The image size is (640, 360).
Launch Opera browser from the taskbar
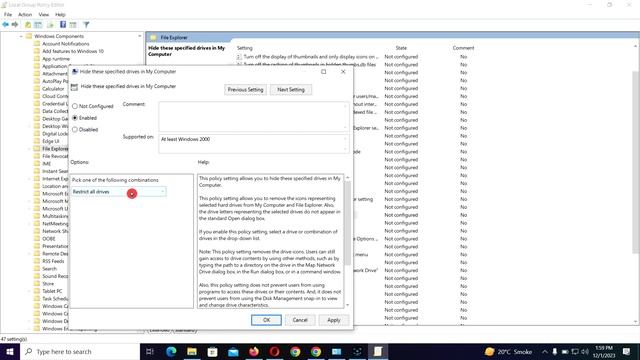click(274, 351)
